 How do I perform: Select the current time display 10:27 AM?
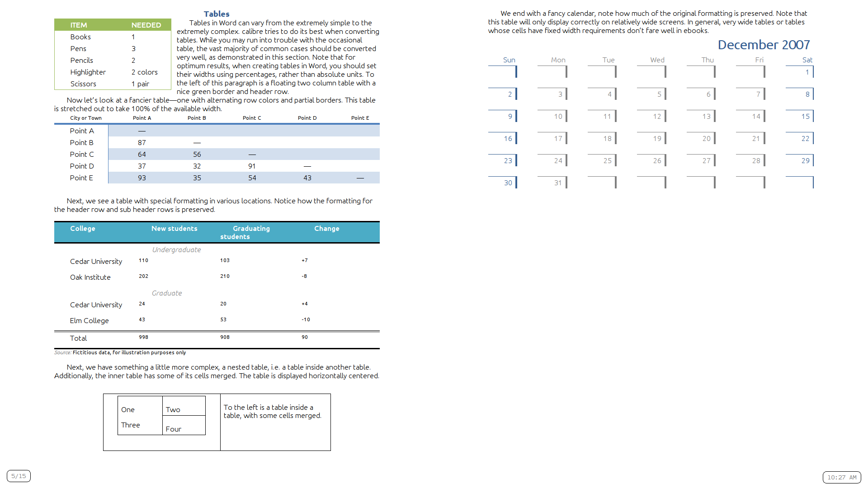pyautogui.click(x=843, y=477)
